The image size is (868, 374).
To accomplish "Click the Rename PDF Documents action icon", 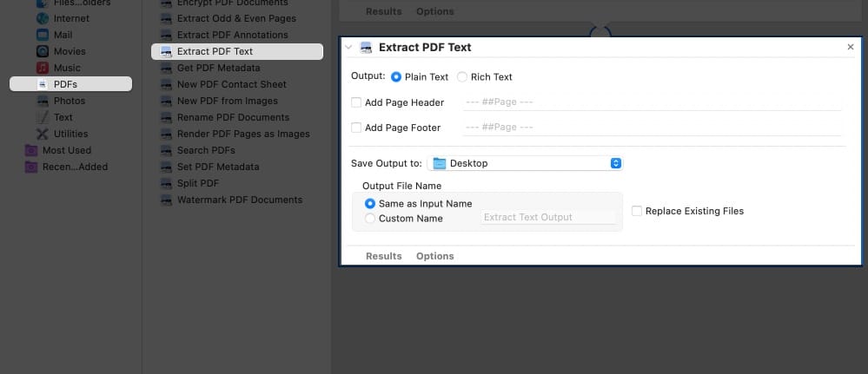I will 166,118.
